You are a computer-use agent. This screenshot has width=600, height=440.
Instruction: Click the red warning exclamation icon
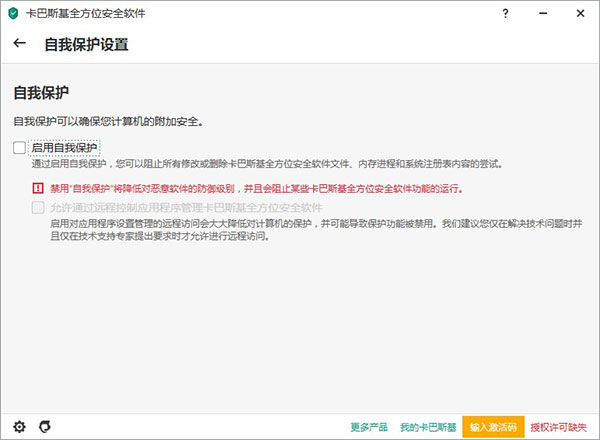pos(38,188)
